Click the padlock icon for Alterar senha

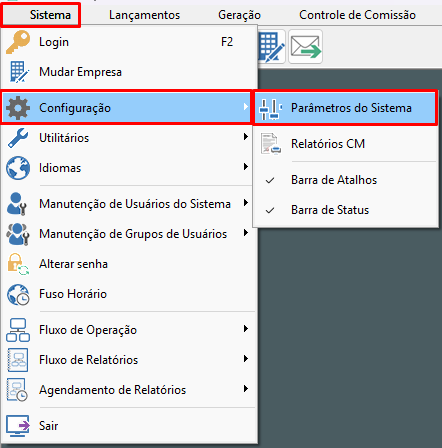[x=18, y=264]
